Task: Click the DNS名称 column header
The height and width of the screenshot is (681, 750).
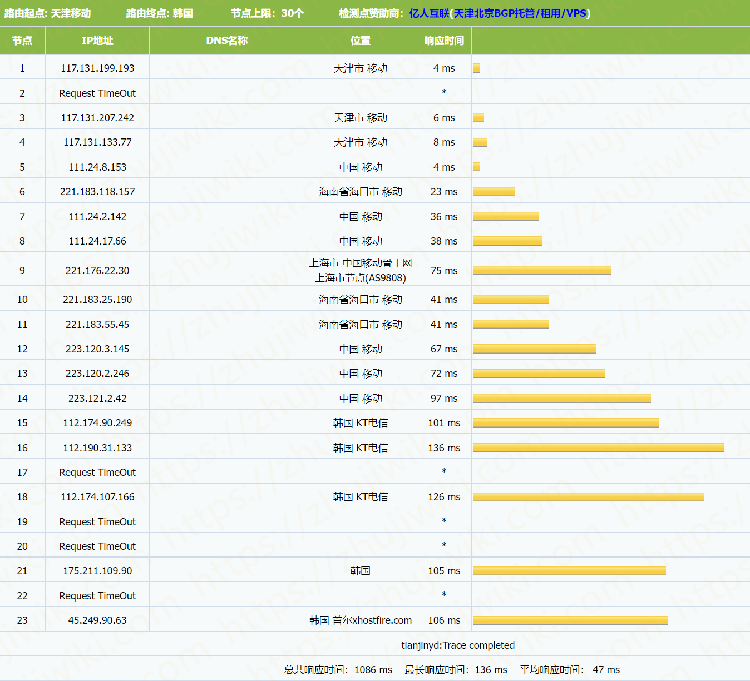Action: pos(226,41)
